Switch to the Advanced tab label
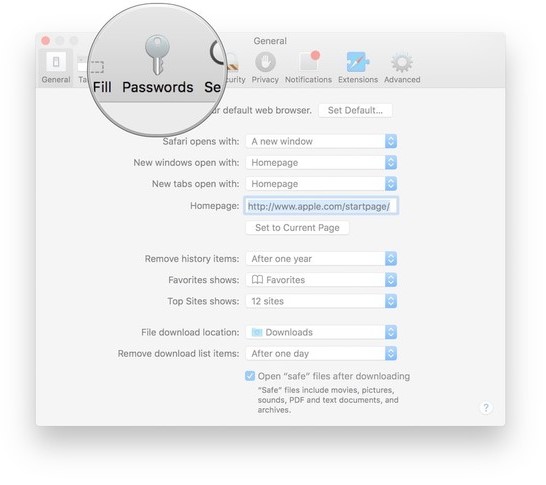The image size is (546, 485). click(402, 80)
